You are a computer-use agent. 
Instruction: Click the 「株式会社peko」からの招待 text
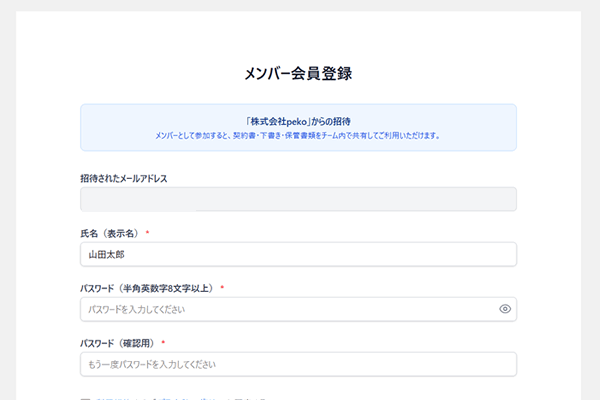coord(298,121)
